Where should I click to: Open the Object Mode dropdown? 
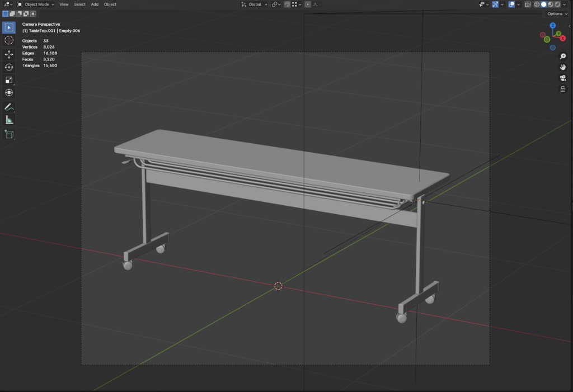click(x=36, y=4)
